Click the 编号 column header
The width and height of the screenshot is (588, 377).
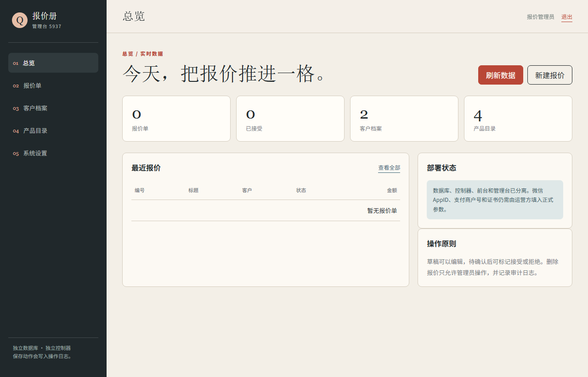140,190
